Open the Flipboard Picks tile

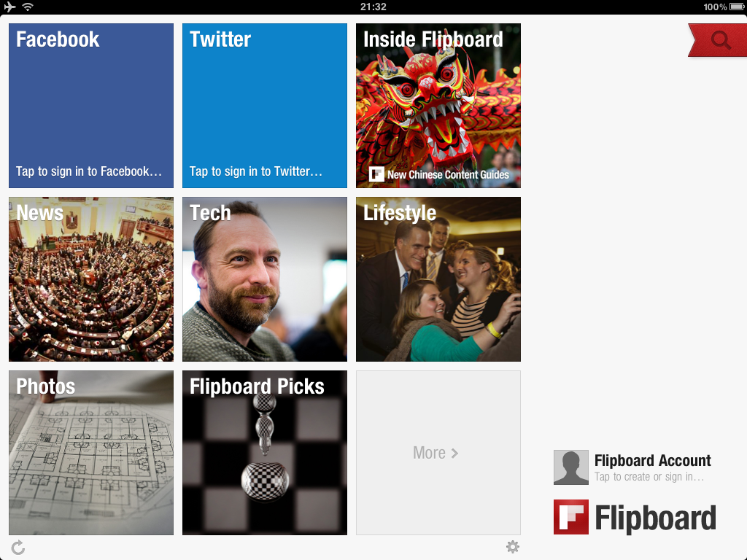pyautogui.click(x=265, y=453)
